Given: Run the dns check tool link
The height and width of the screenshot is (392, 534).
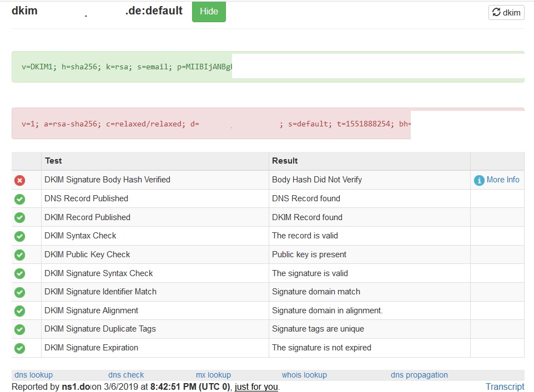Looking at the screenshot, I should click(x=126, y=375).
